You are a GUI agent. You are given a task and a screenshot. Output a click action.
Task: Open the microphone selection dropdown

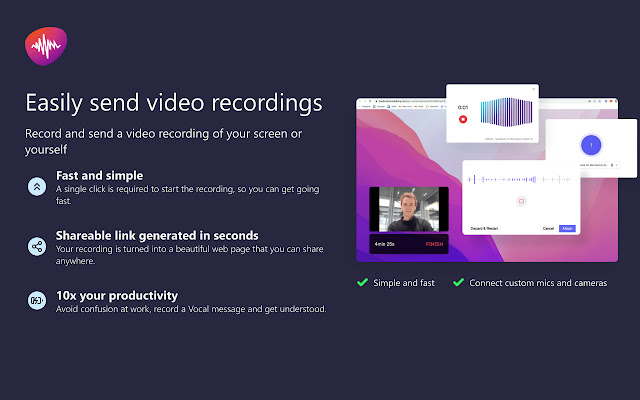tap(599, 165)
